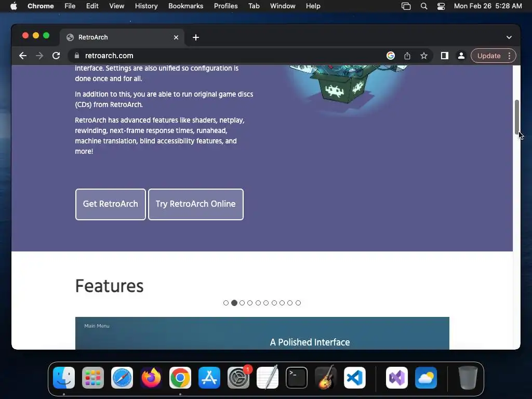
Task: Open Finder from the Dock
Action: coord(64,378)
